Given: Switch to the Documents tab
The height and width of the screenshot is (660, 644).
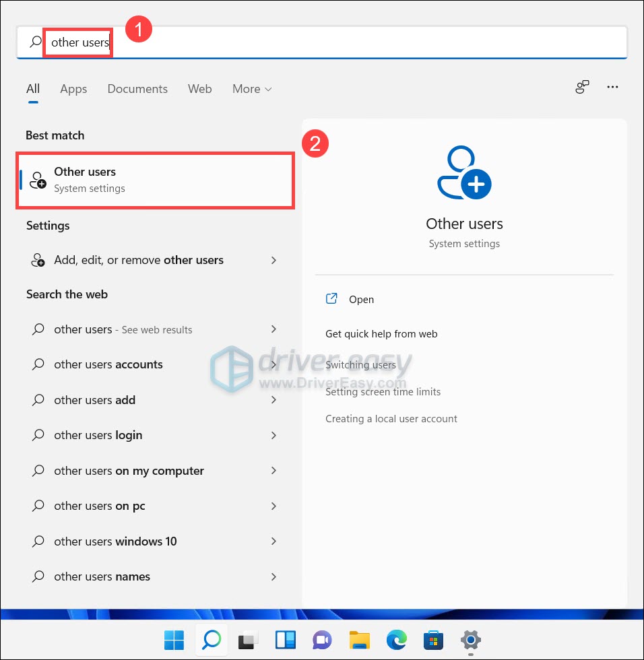Looking at the screenshot, I should point(137,89).
